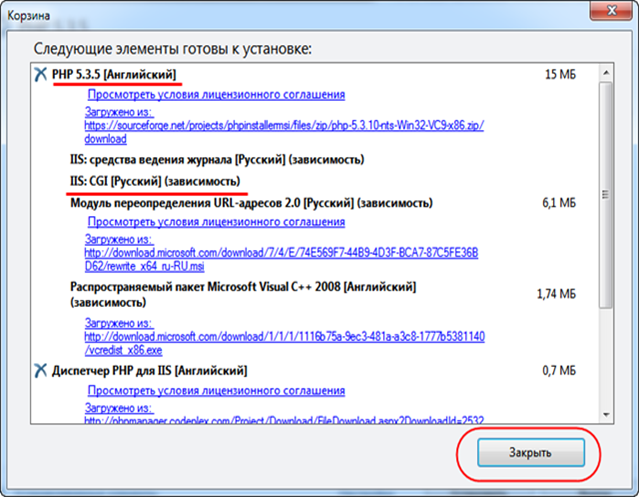
Task: Select 'Модуль переопределения URL-адресов 2.0' entry
Action: [251, 203]
